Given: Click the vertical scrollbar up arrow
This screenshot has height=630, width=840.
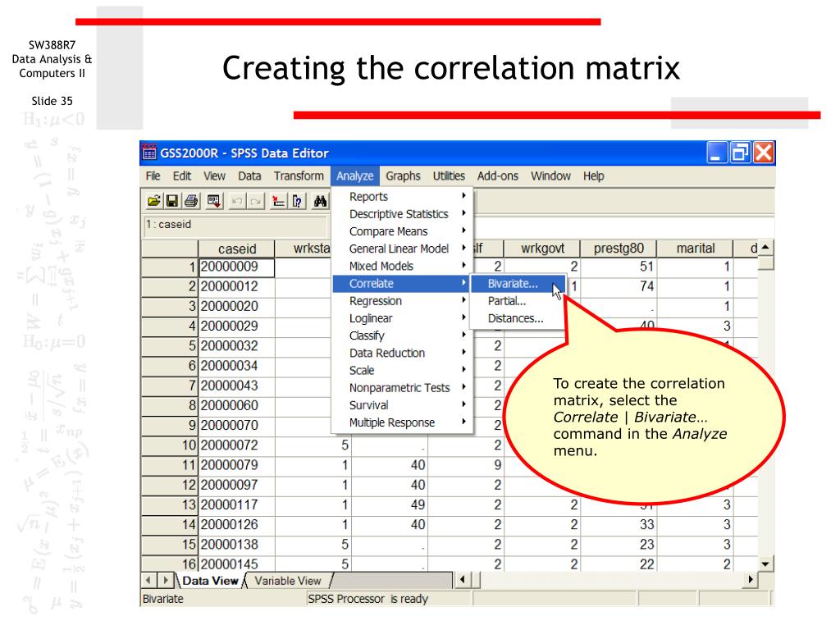Looking at the screenshot, I should (x=765, y=248).
